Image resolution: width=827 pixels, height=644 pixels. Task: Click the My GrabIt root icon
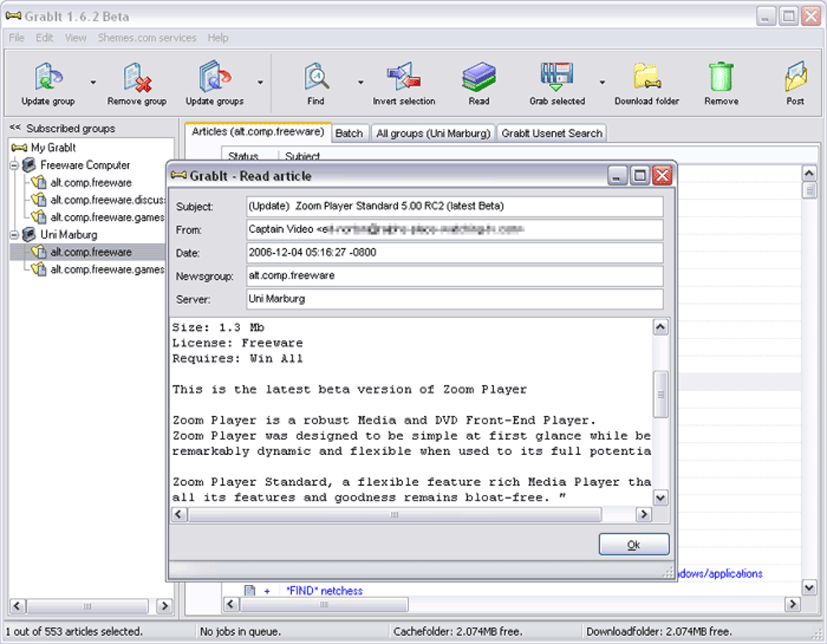click(19, 148)
